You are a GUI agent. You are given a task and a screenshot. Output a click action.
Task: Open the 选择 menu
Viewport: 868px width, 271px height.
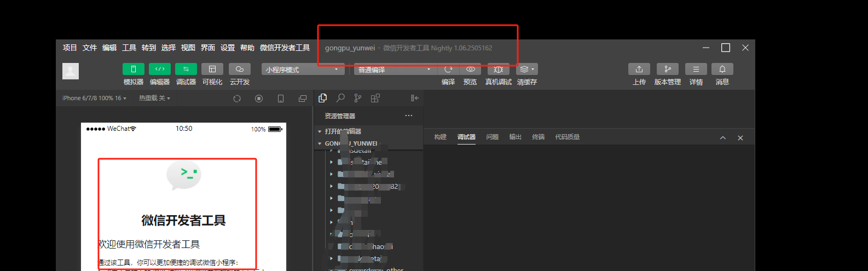[x=169, y=48]
